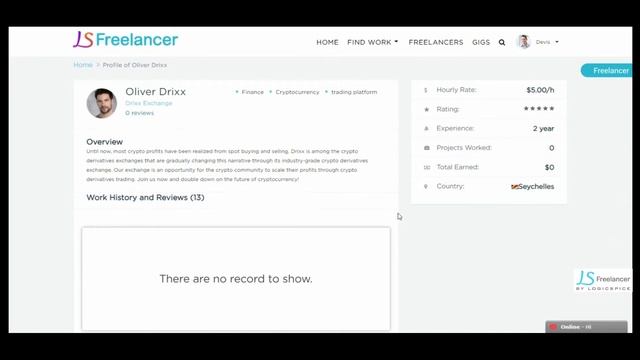Go to the Home menu item
The width and height of the screenshot is (640, 360).
[x=327, y=42]
